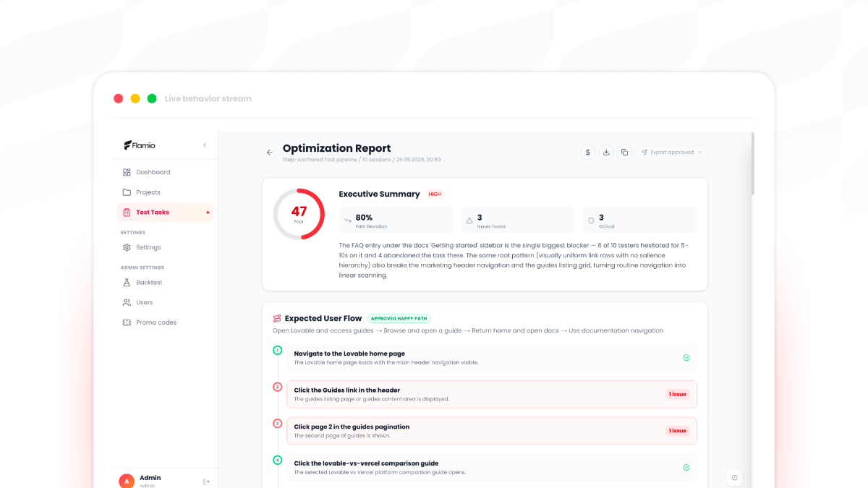The height and width of the screenshot is (488, 868).
Task: Log out using the icon beside Admin
Action: (206, 481)
